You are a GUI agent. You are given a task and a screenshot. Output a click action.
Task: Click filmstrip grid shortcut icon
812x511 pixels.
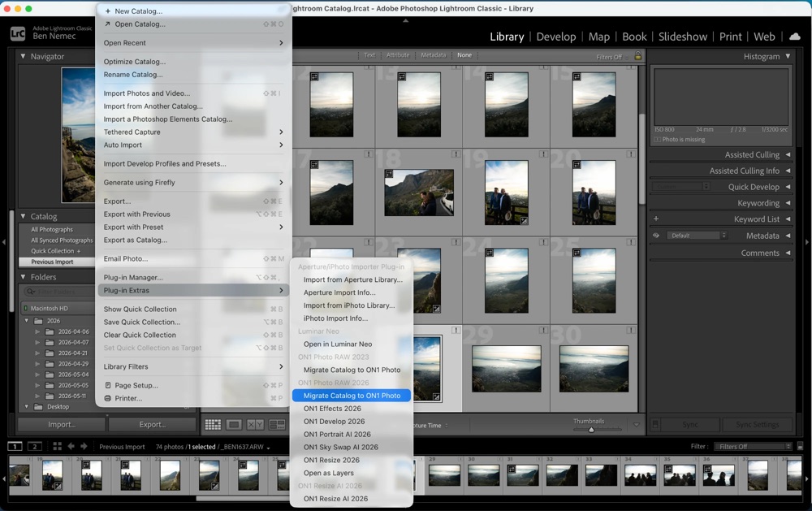pos(57,446)
